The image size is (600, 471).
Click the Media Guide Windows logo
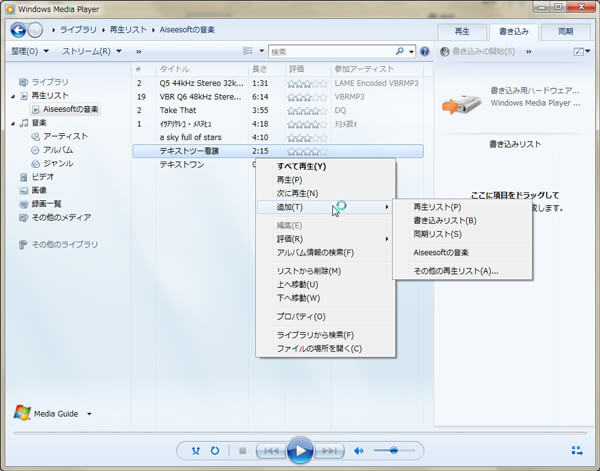pyautogui.click(x=22, y=412)
